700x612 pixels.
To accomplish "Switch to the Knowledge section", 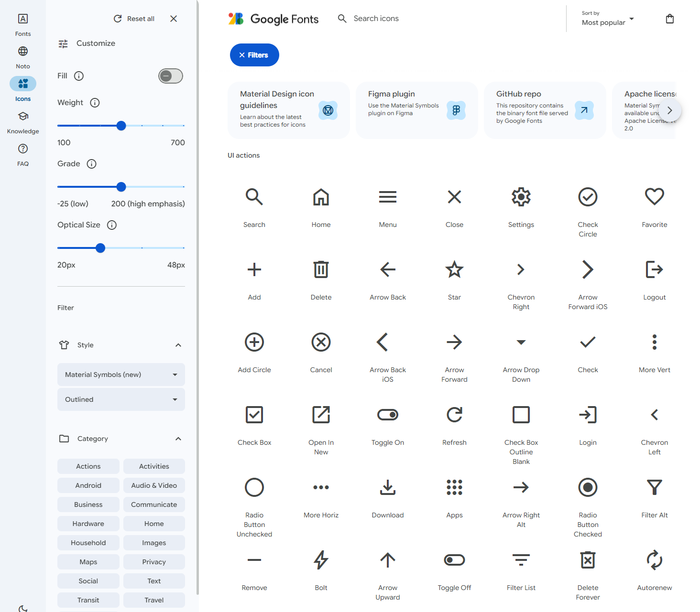I will (23, 122).
